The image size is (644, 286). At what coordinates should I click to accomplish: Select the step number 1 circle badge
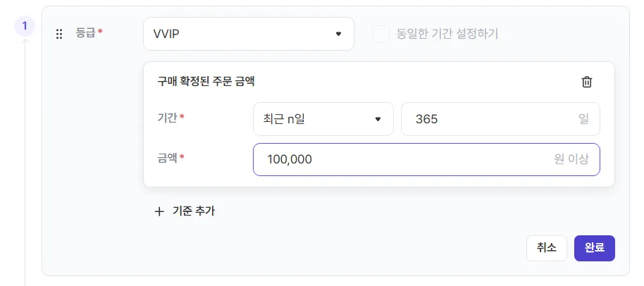click(x=25, y=26)
